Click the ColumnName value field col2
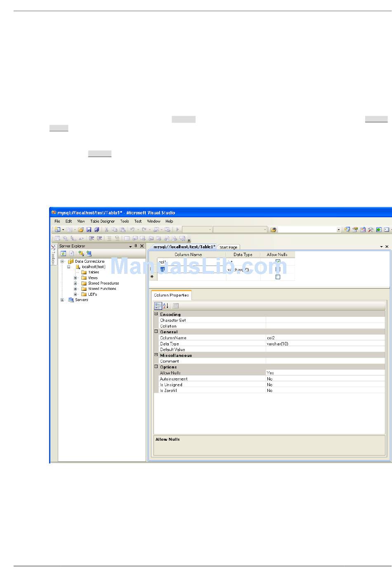The height and width of the screenshot is (577, 392). 325,338
